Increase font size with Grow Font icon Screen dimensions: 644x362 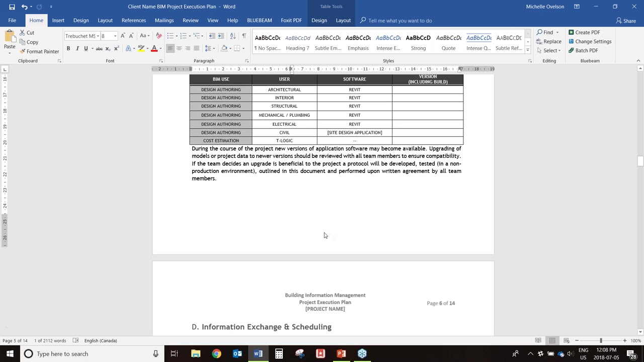(123, 36)
